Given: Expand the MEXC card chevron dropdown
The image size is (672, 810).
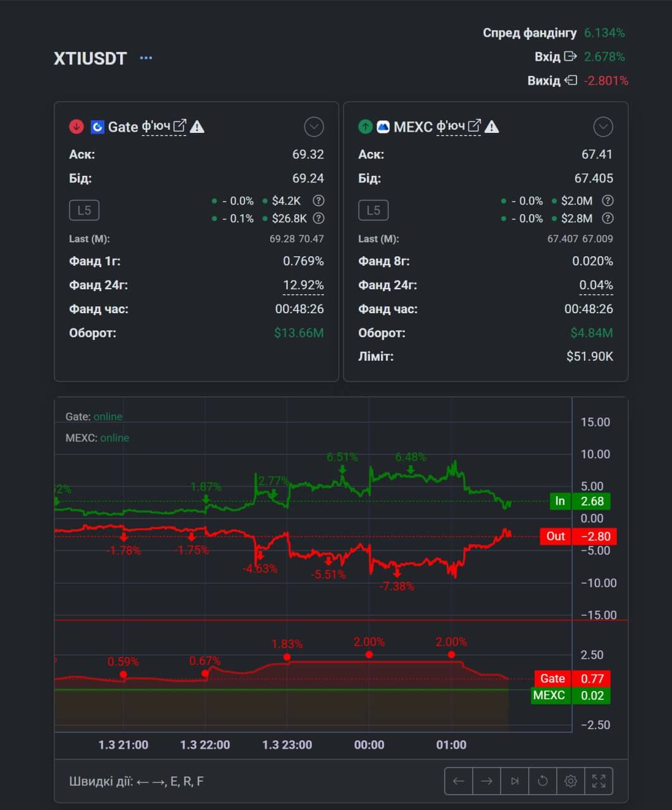Looking at the screenshot, I should tap(602, 127).
